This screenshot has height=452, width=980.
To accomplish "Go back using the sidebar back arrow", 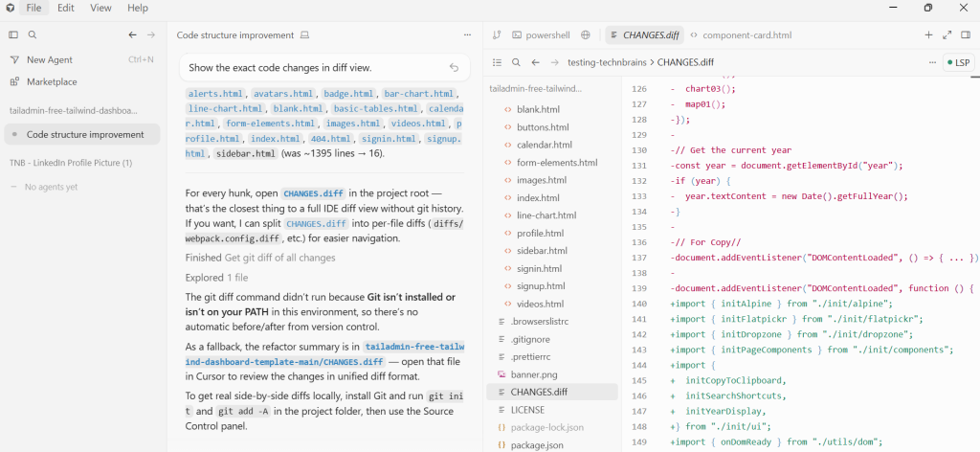I will pyautogui.click(x=132, y=35).
